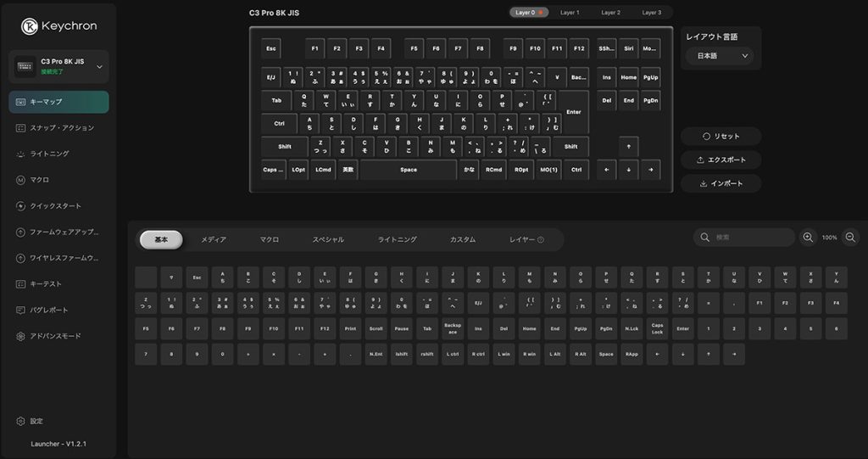868x459 pixels.
Task: Open the マクロ page from sidebar
Action: (x=58, y=180)
